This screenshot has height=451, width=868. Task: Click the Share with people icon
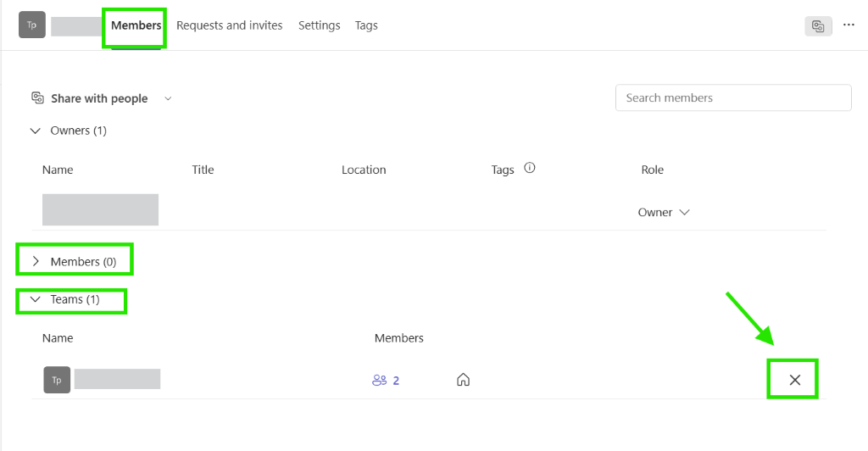[x=38, y=98]
